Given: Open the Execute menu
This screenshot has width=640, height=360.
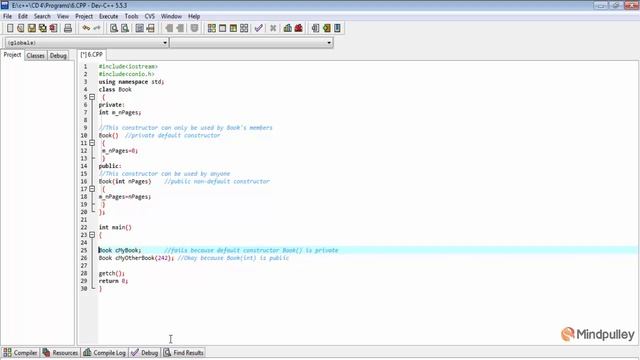Looking at the screenshot, I should click(x=109, y=16).
